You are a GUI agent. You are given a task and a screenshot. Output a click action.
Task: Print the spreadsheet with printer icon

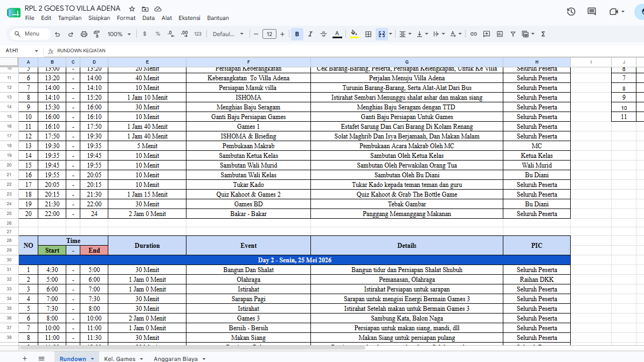click(84, 34)
